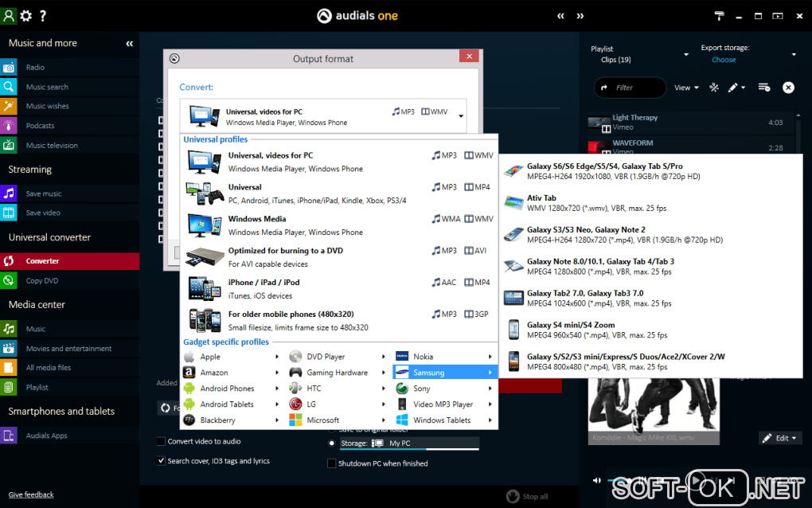This screenshot has height=508, width=812.
Task: Select For older mobile phones profile
Action: pos(339,321)
